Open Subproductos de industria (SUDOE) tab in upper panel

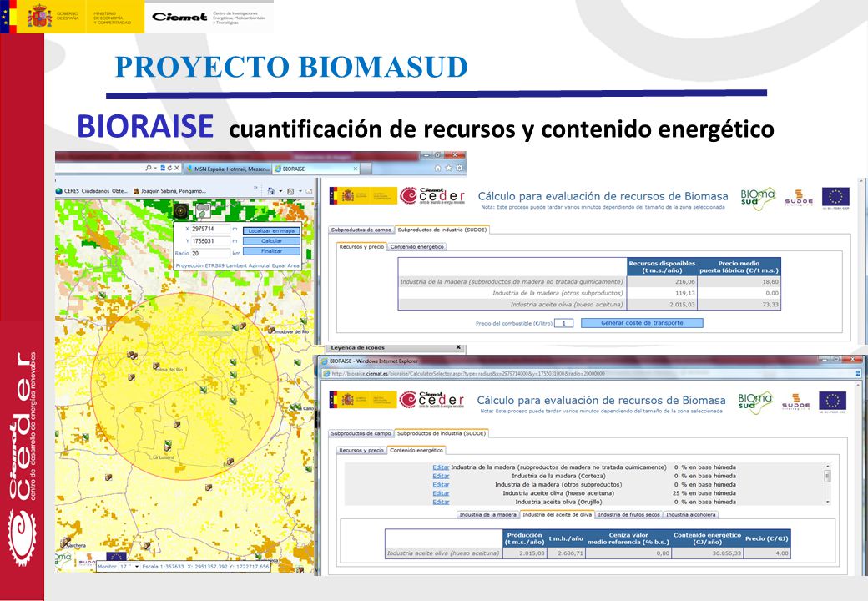442,230
